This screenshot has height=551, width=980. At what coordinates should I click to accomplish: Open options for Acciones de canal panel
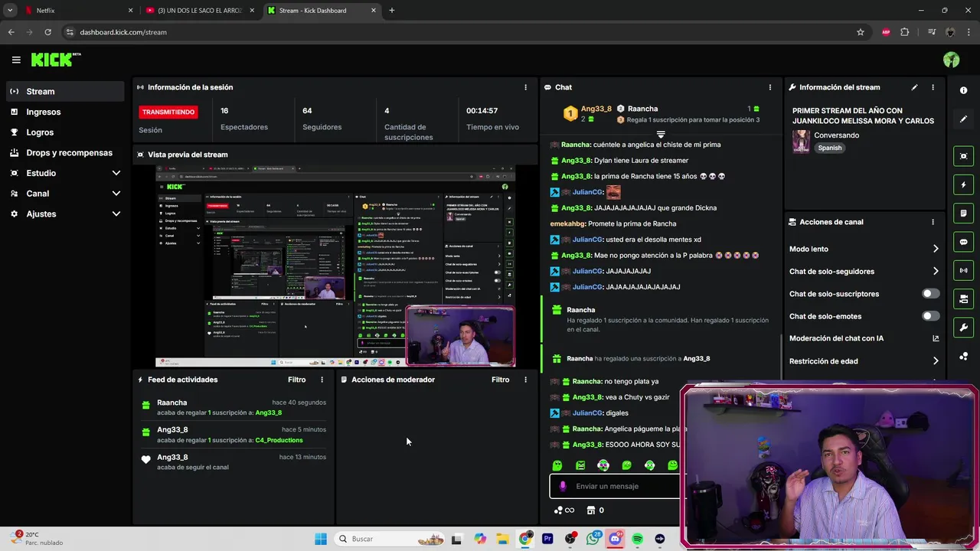933,222
